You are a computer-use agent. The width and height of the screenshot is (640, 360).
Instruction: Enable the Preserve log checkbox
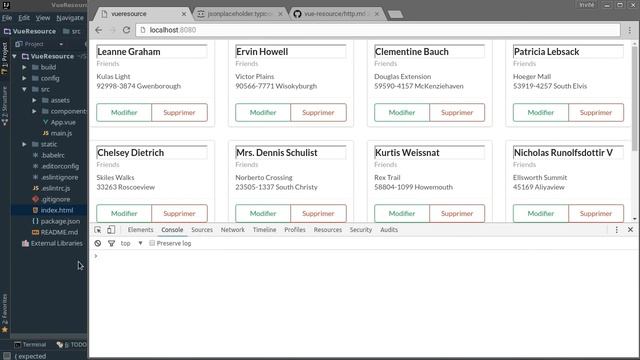[x=152, y=243]
